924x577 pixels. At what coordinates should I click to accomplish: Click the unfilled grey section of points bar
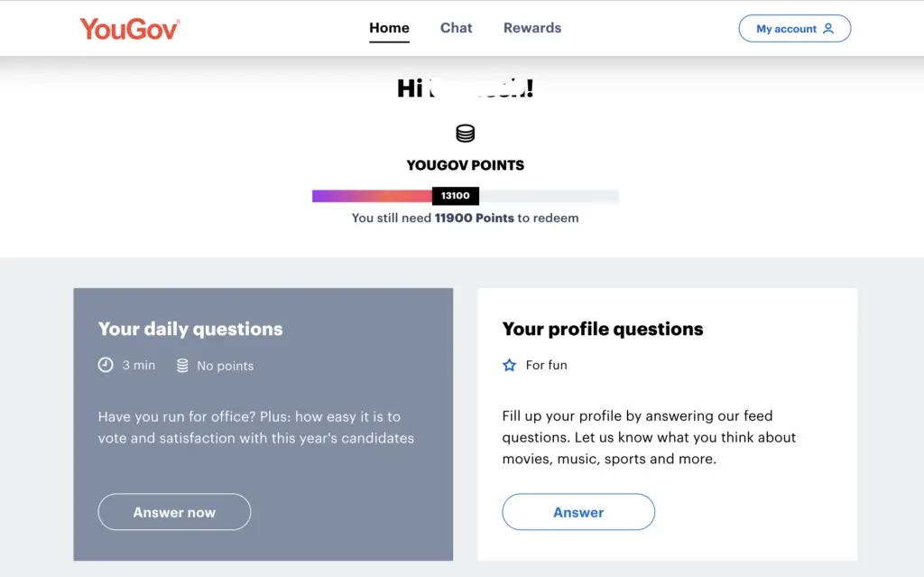549,196
